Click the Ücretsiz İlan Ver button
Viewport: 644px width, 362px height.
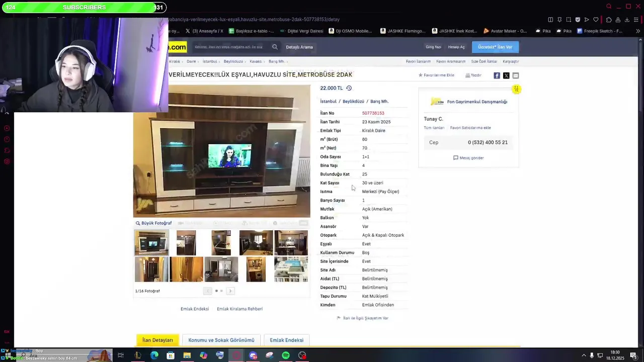pyautogui.click(x=495, y=47)
